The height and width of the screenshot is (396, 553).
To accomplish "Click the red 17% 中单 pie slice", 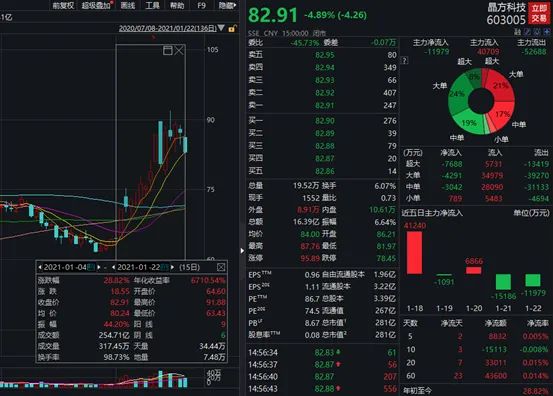I will tap(502, 114).
